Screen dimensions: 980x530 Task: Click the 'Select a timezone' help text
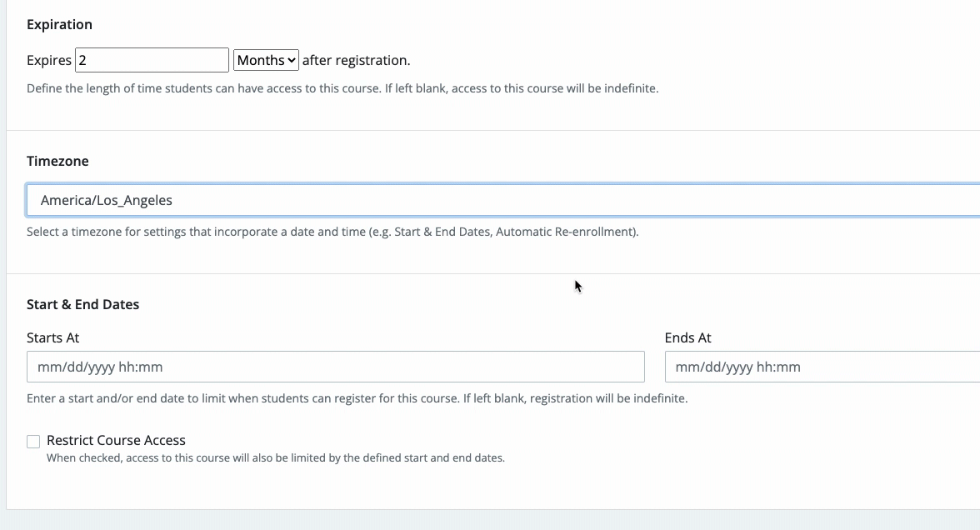click(332, 232)
